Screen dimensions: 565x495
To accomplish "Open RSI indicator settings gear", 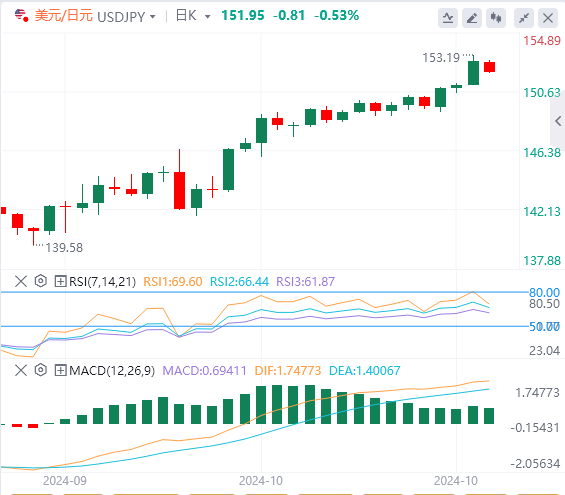I will click(x=41, y=281).
